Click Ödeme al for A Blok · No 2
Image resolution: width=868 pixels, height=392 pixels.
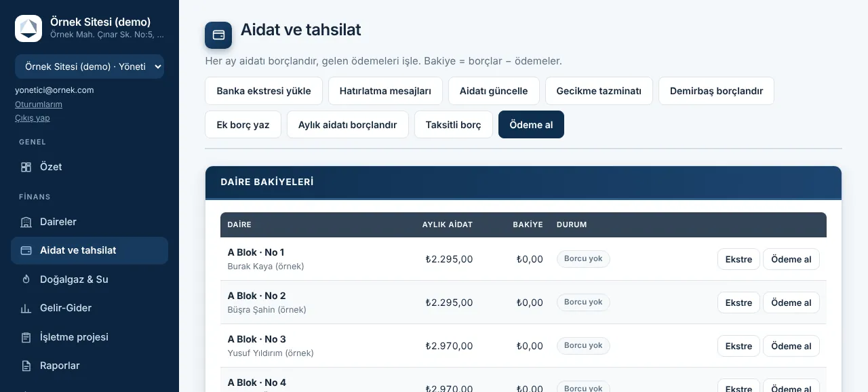[x=791, y=302]
